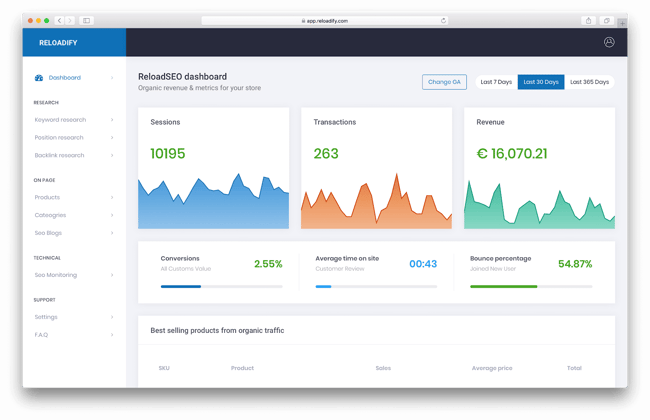Open the Safari share icon
Viewport: 650px width, 420px height.
pyautogui.click(x=588, y=20)
